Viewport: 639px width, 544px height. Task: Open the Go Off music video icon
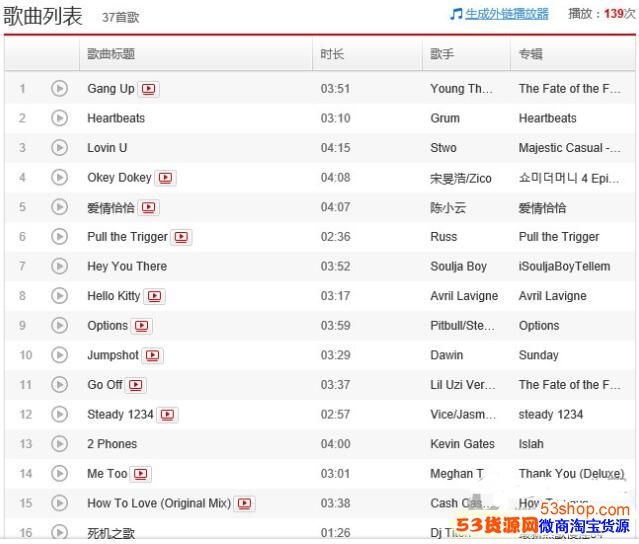point(136,385)
